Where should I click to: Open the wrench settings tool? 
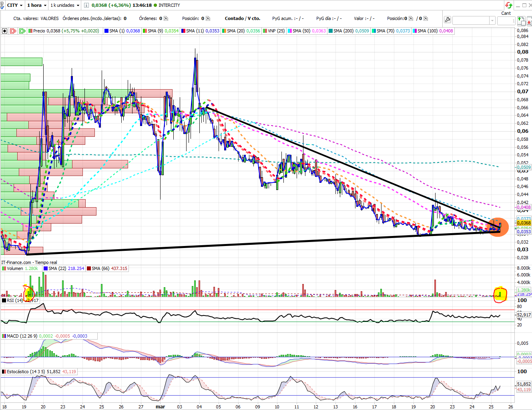[x=448, y=20]
